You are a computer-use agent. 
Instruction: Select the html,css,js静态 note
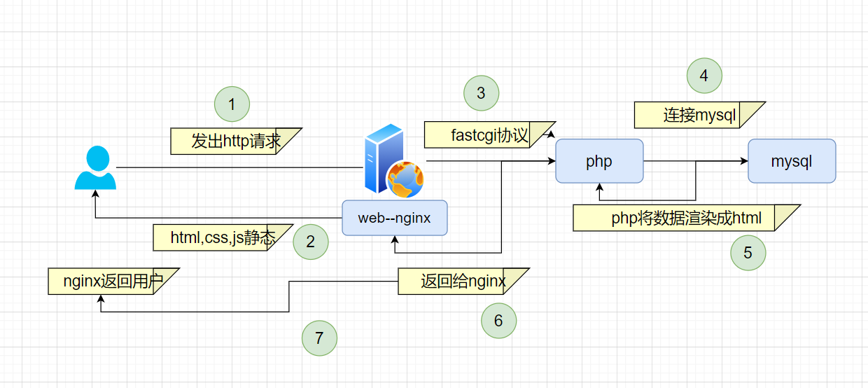221,237
